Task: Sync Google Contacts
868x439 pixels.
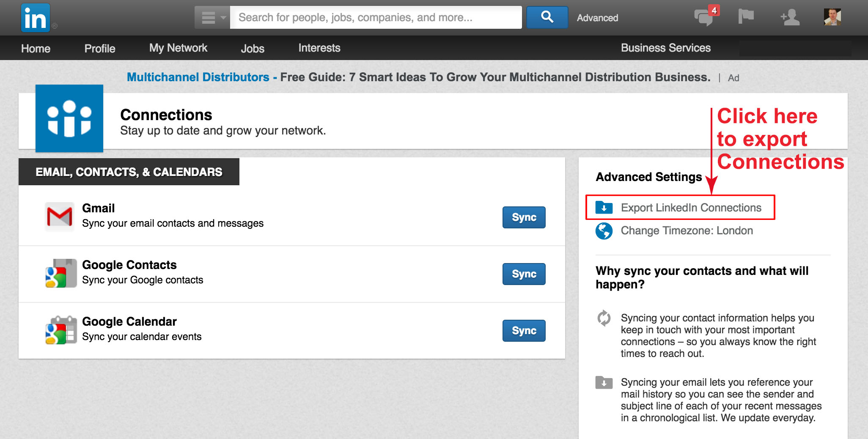Action: (x=524, y=274)
